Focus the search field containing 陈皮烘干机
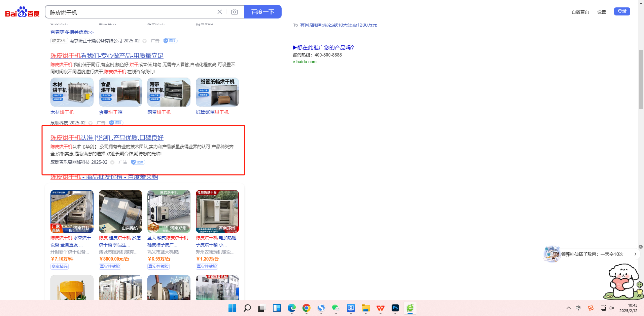This screenshot has height=316, width=644. coord(131,12)
